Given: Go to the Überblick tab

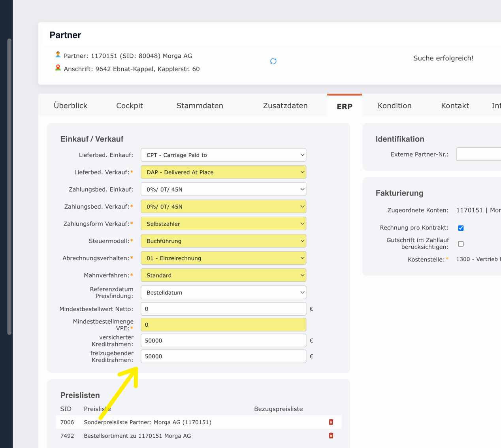Looking at the screenshot, I should point(70,105).
